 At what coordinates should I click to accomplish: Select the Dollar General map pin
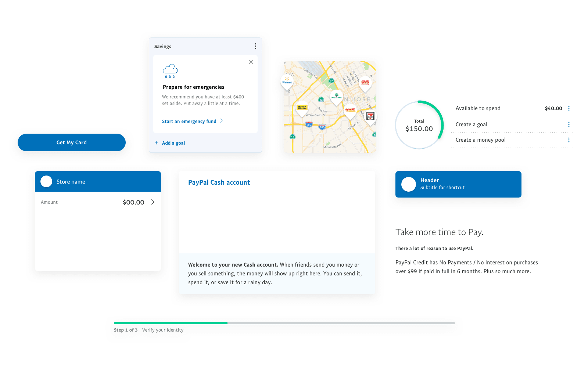coord(301,107)
